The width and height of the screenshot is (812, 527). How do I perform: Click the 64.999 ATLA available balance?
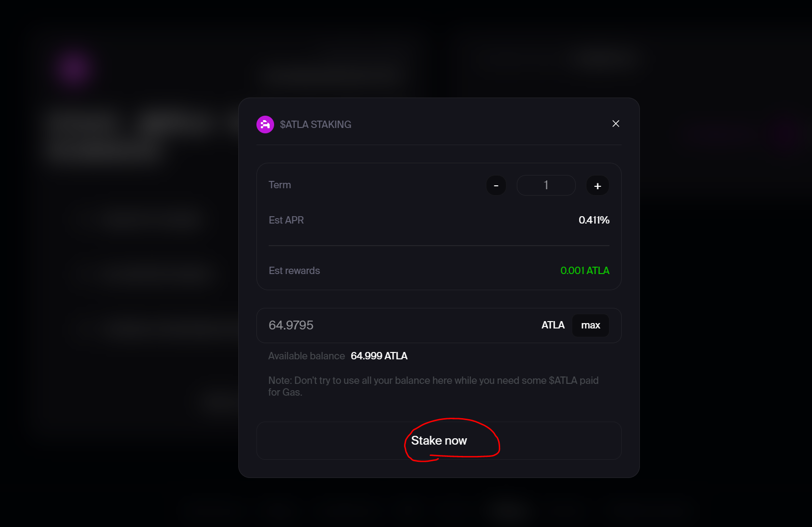pyautogui.click(x=379, y=356)
